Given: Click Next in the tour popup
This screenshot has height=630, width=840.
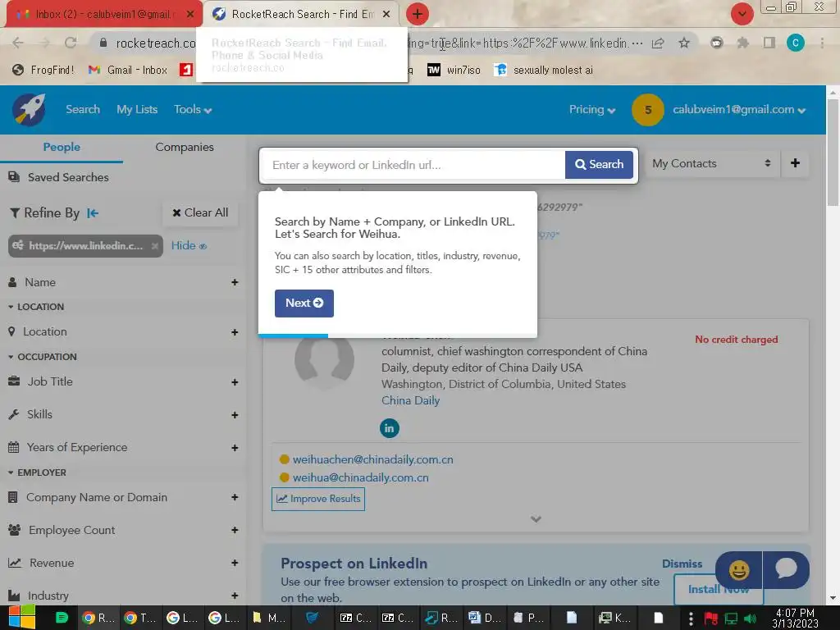Looking at the screenshot, I should (304, 304).
